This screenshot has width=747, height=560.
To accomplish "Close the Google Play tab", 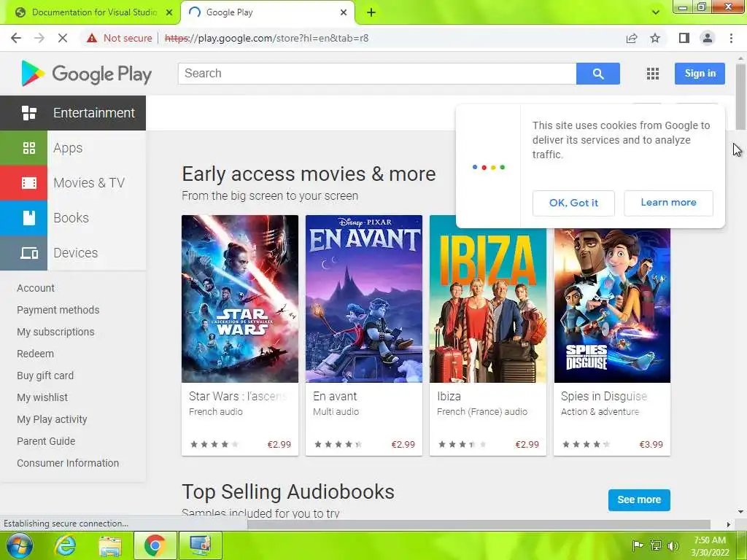I will pyautogui.click(x=344, y=12).
